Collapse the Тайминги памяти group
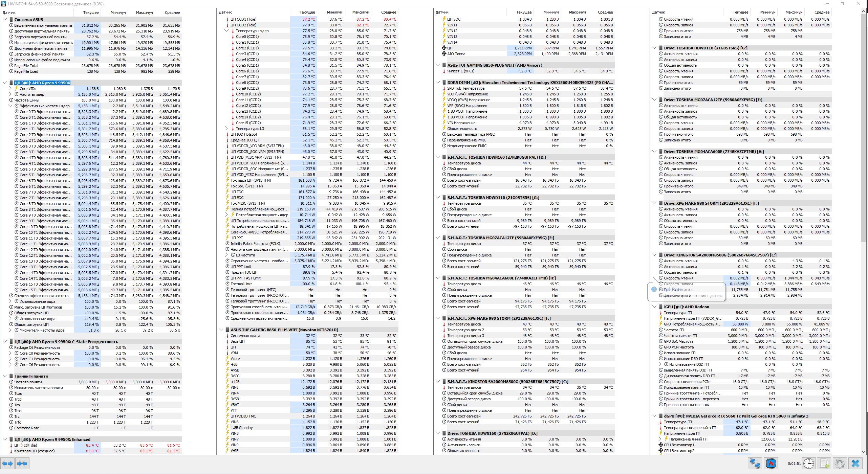This screenshot has height=474, width=868. click(5, 376)
